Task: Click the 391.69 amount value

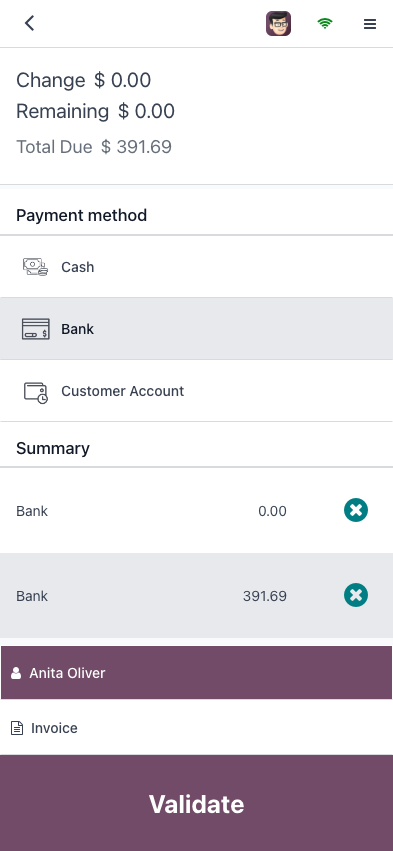Action: (265, 596)
